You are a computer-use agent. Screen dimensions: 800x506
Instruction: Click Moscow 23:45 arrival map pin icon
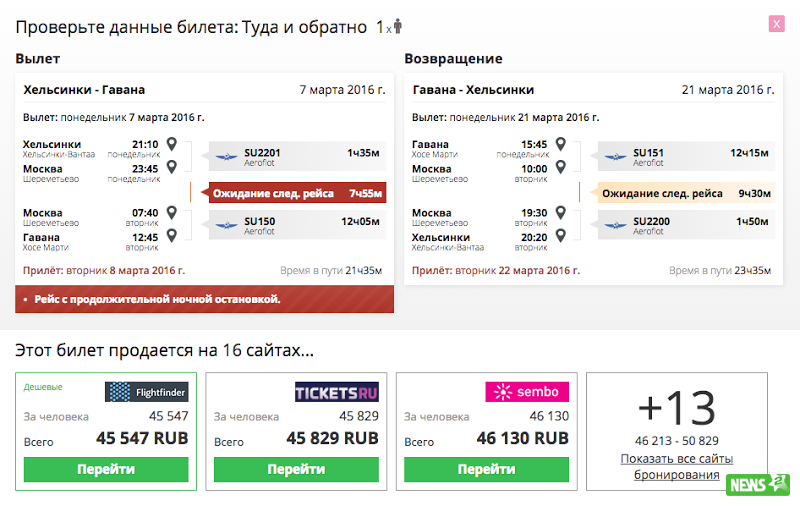(172, 167)
